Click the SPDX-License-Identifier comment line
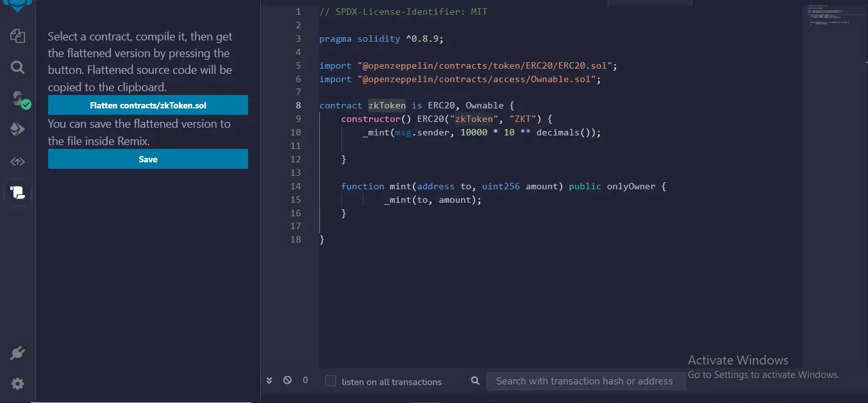Screen dimensions: 868x403 [403, 12]
